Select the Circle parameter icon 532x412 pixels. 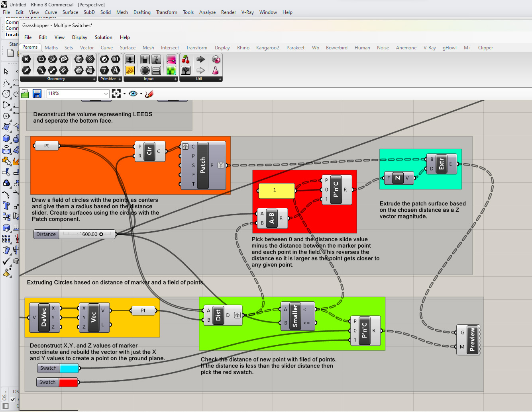[41, 59]
